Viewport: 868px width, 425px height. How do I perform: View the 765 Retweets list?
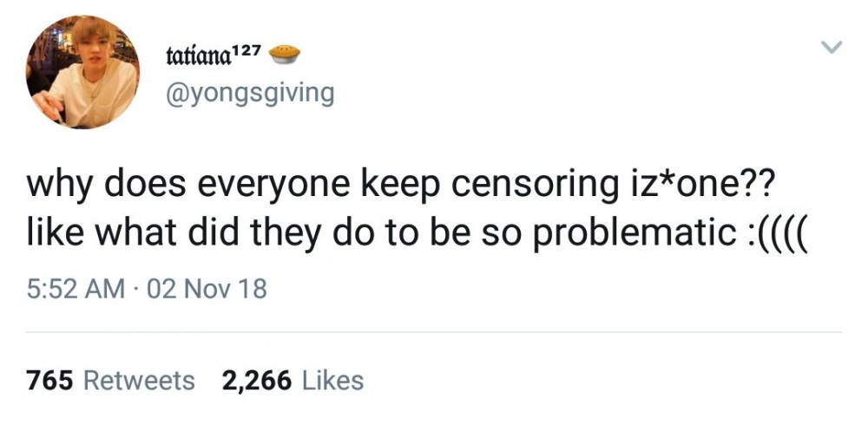[x=111, y=380]
